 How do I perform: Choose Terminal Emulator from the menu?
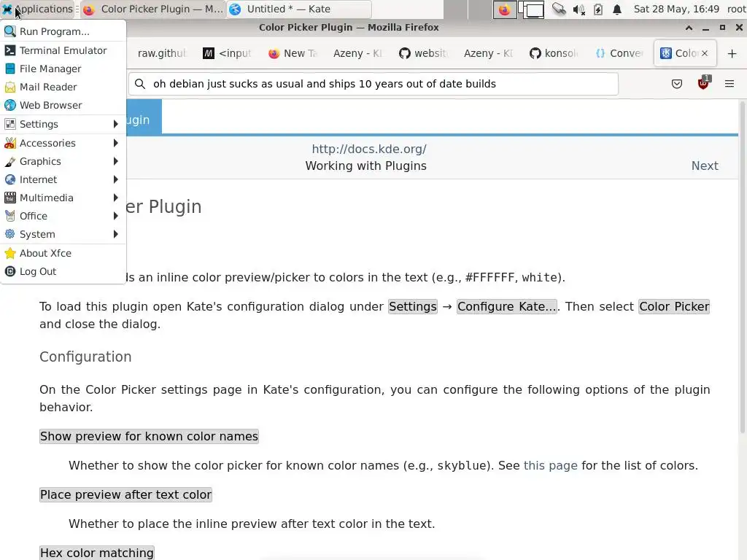coord(63,50)
